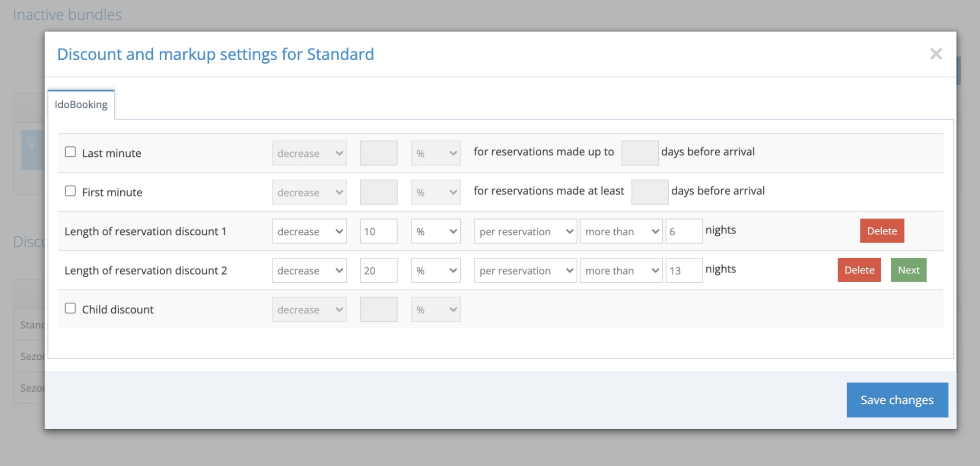Delete Length of reservation discount 2
The image size is (980, 466).
(859, 270)
